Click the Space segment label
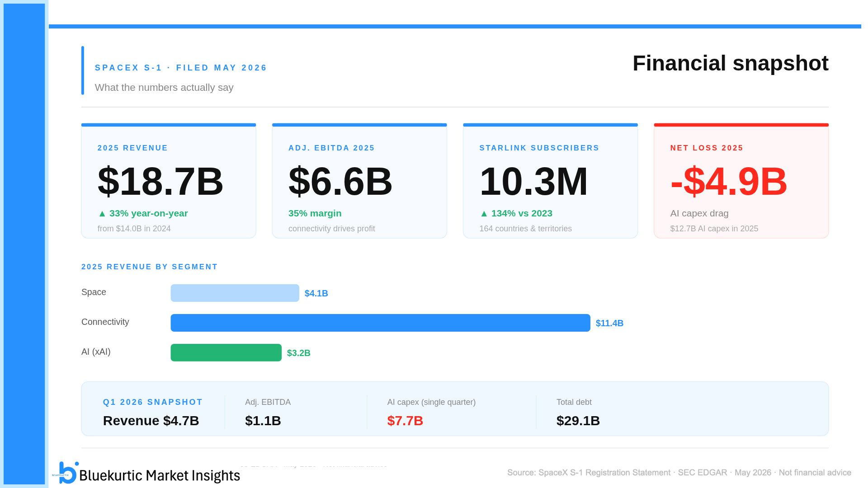The height and width of the screenshot is (488, 868). pos(94,292)
